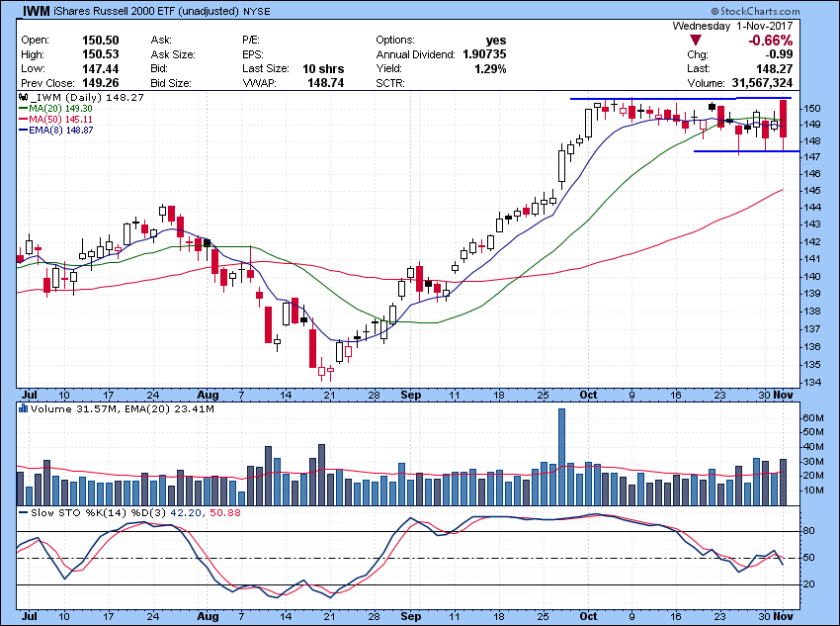Click the Sep date label under the price chart

tap(411, 395)
